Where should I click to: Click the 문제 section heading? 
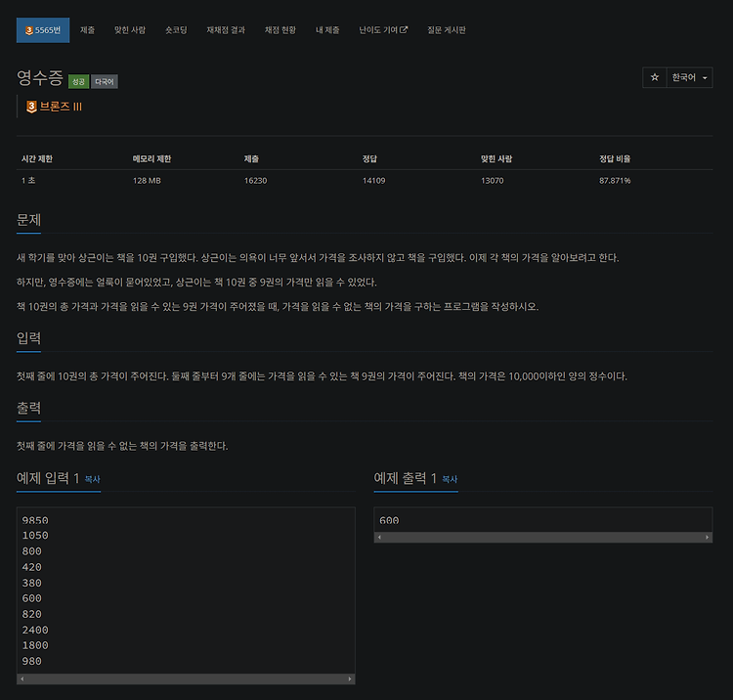(28, 220)
